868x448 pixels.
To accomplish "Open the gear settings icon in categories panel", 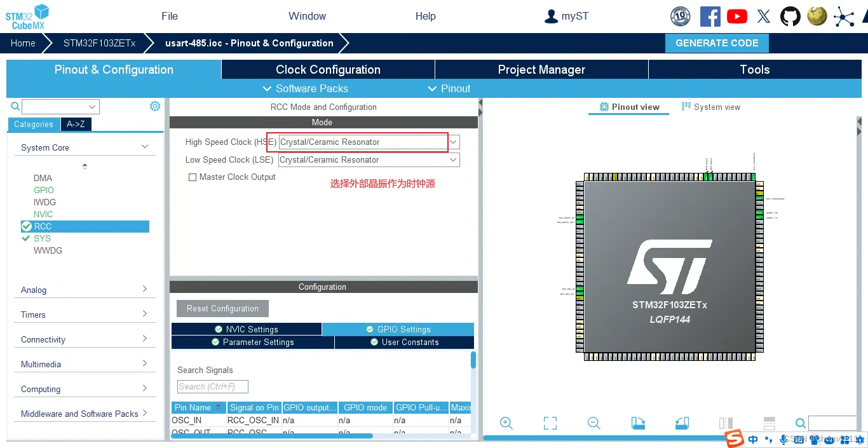I will point(155,106).
